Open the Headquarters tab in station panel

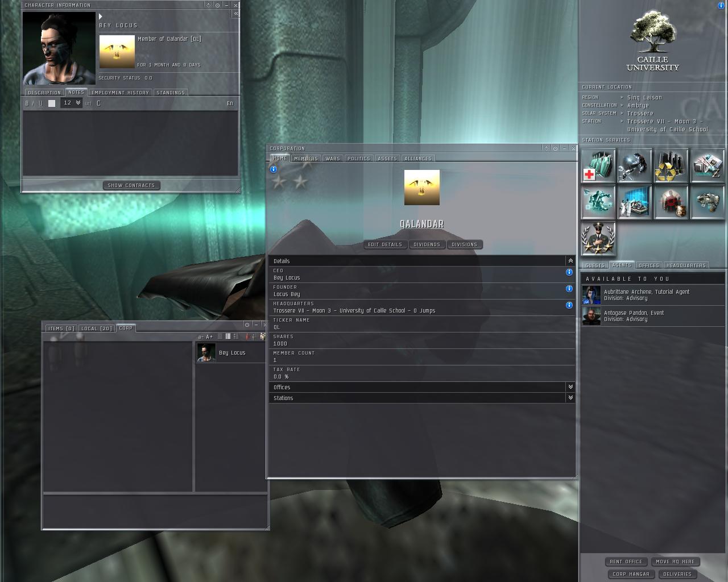pyautogui.click(x=686, y=265)
